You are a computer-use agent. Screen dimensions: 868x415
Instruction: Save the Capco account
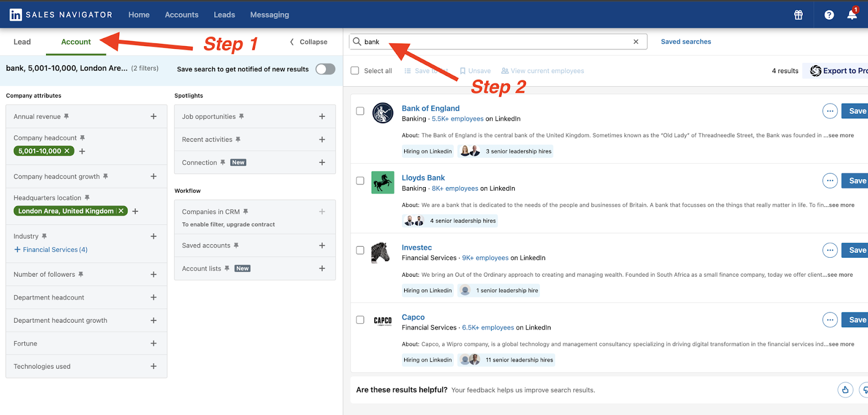[x=855, y=320]
